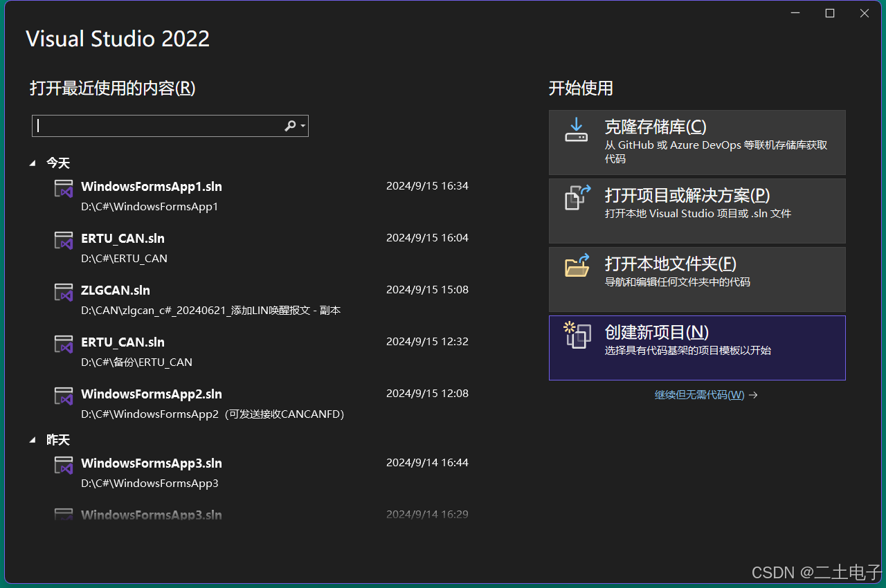Viewport: 886px width, 588px height.
Task: Click the 开始使用 heading
Action: pos(581,89)
